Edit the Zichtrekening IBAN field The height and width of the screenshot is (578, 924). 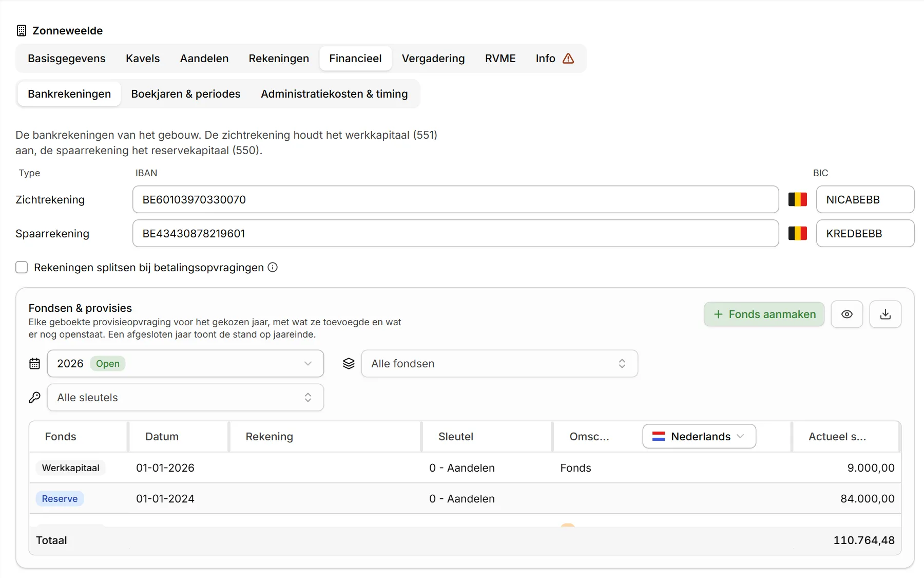tap(456, 199)
